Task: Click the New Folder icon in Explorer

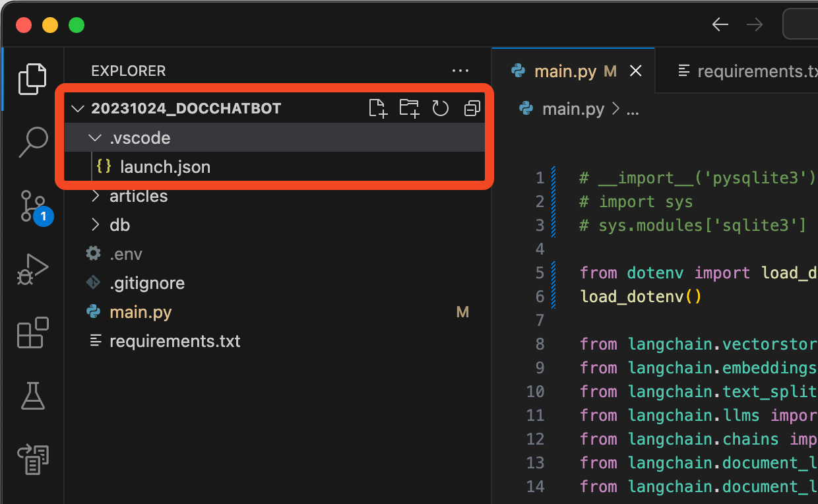Action: tap(409, 108)
